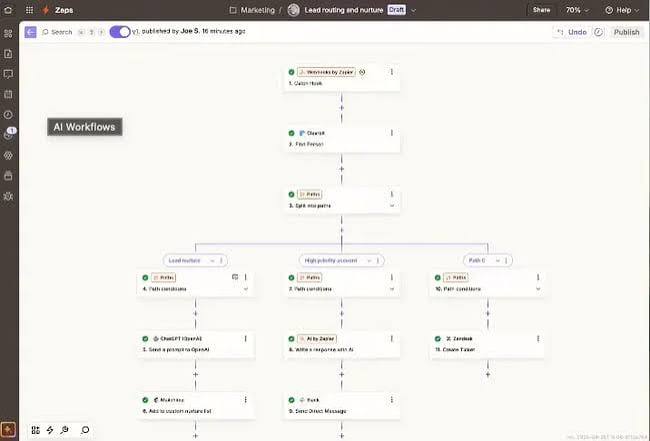The width and height of the screenshot is (650, 441).
Task: Expand step 7 Path conditions chevron
Action: (x=392, y=289)
